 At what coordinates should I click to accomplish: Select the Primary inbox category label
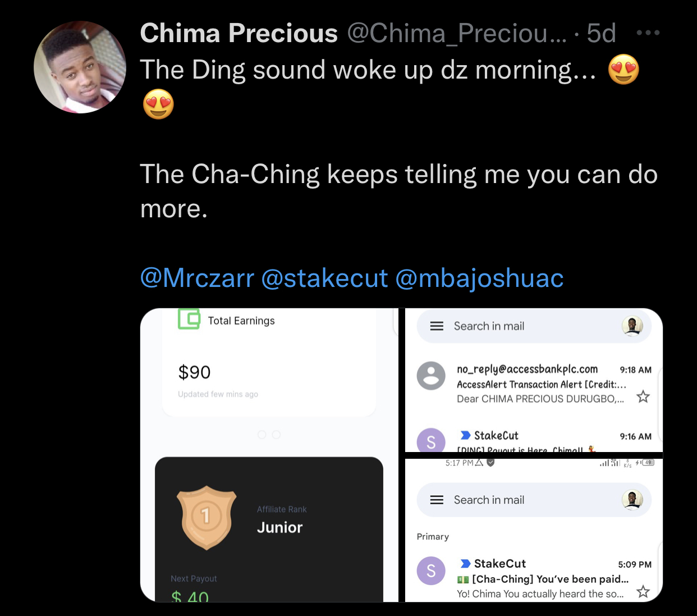433,537
